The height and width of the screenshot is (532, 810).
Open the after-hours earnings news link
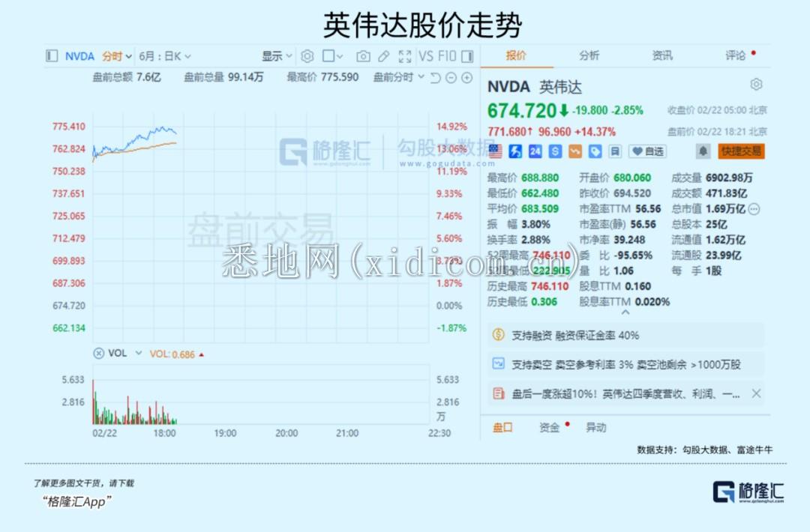[622, 393]
